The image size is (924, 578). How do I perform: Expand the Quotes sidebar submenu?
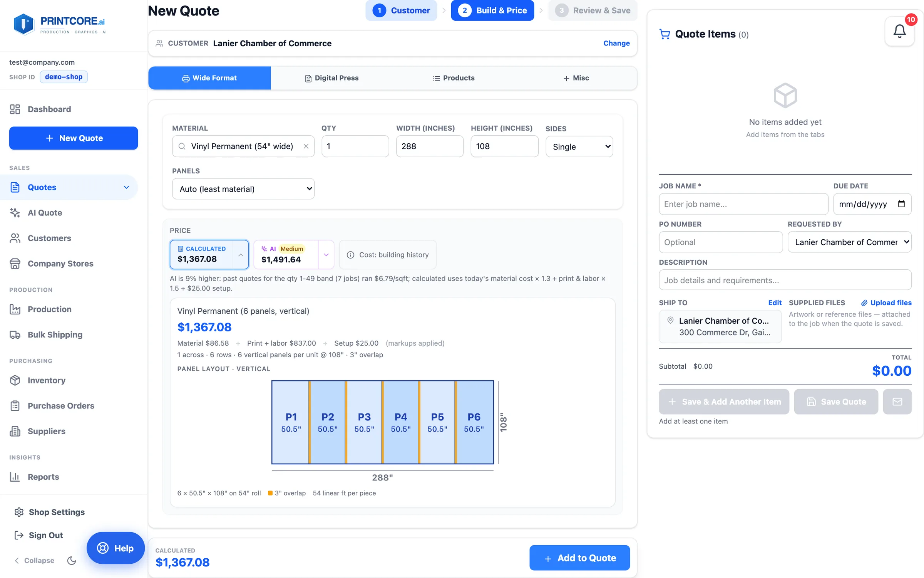pos(126,187)
